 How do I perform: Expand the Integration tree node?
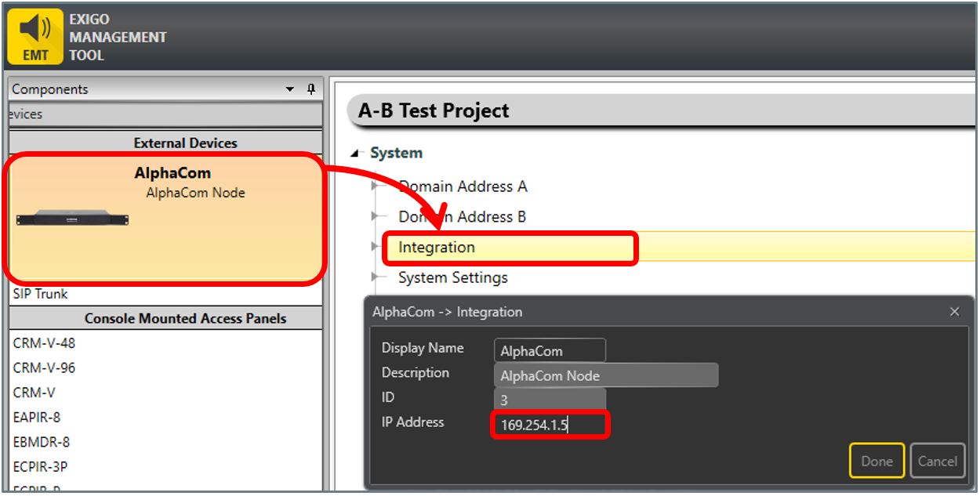click(x=376, y=248)
